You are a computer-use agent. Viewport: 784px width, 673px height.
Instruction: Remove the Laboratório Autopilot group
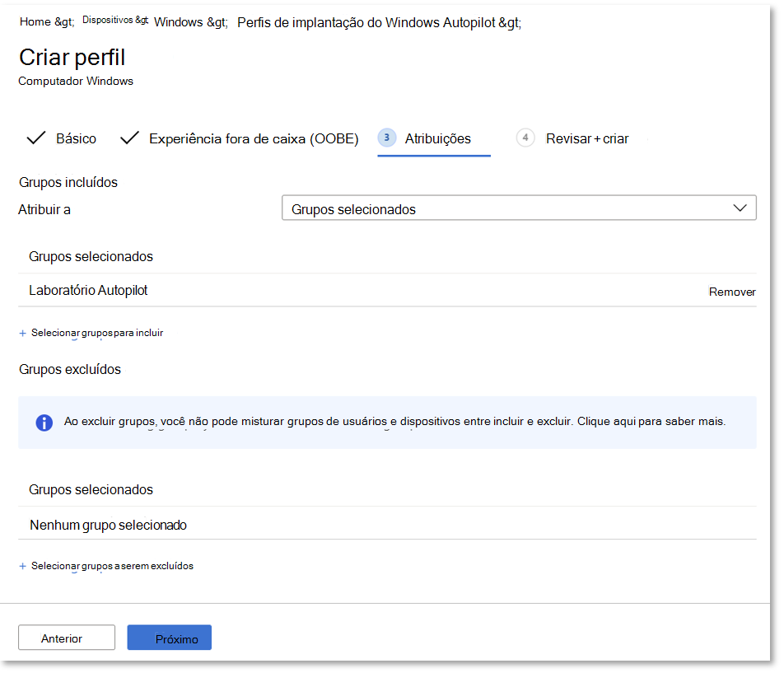(732, 292)
